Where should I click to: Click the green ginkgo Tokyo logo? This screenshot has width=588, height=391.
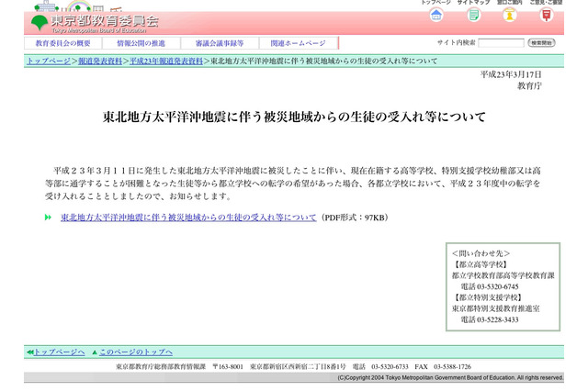(40, 21)
